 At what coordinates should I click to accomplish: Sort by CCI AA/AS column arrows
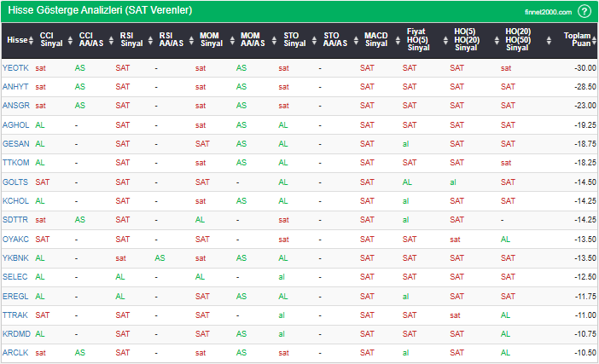tap(111, 40)
